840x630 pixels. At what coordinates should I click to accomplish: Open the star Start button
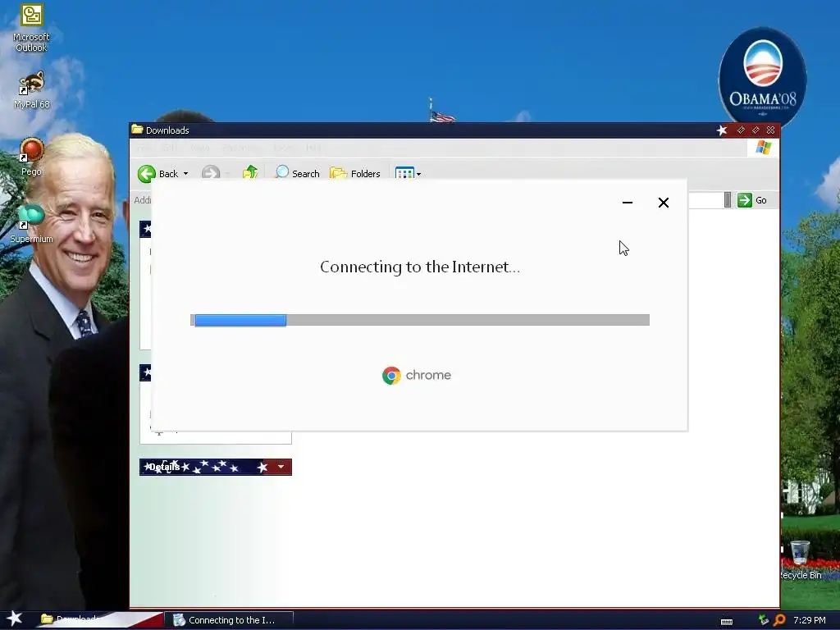pos(15,619)
